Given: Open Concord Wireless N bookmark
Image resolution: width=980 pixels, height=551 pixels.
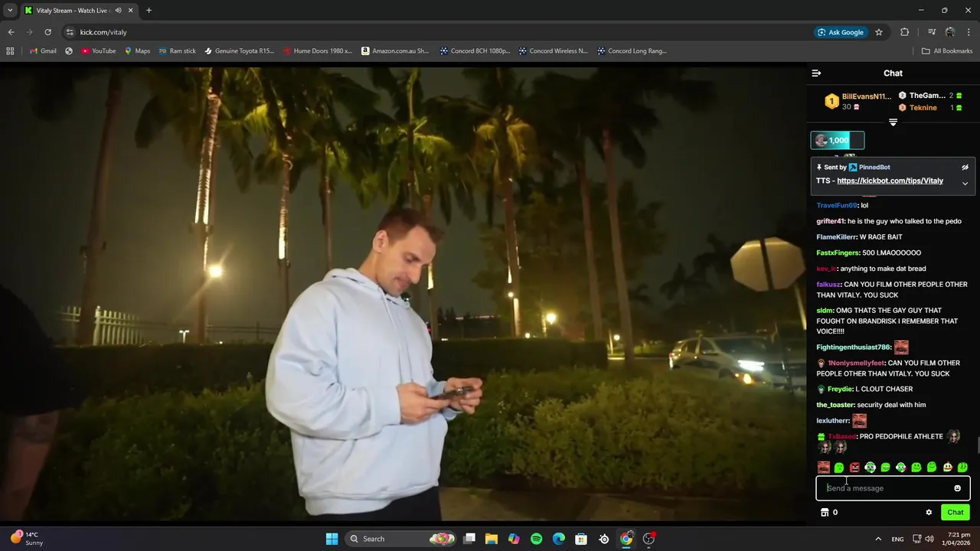Looking at the screenshot, I should pos(553,51).
